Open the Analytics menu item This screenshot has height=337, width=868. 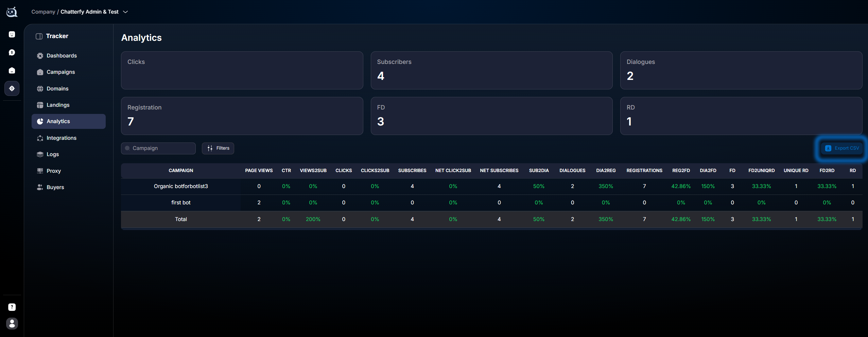click(69, 121)
